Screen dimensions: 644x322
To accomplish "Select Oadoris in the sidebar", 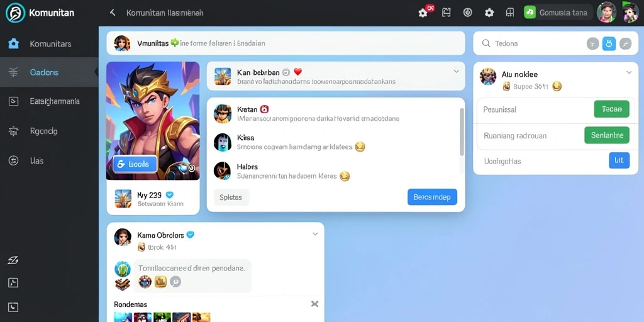I will pos(49,72).
